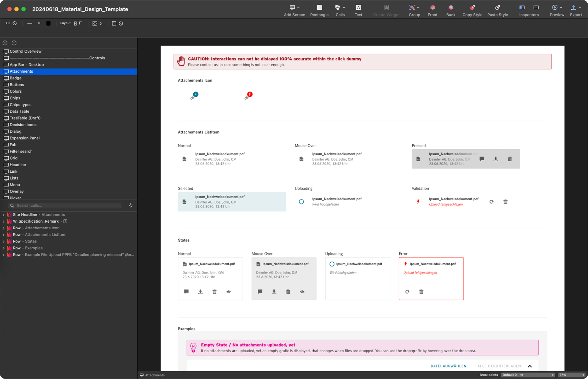Screen dimensions: 588x379
Task: Collapse the examples panel chevron
Action: click(x=530, y=366)
